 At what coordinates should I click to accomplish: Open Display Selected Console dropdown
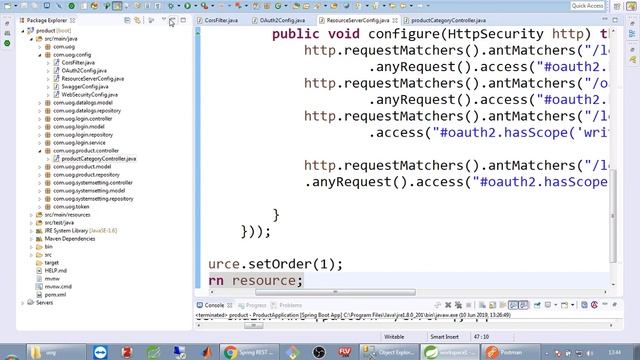click(556, 305)
